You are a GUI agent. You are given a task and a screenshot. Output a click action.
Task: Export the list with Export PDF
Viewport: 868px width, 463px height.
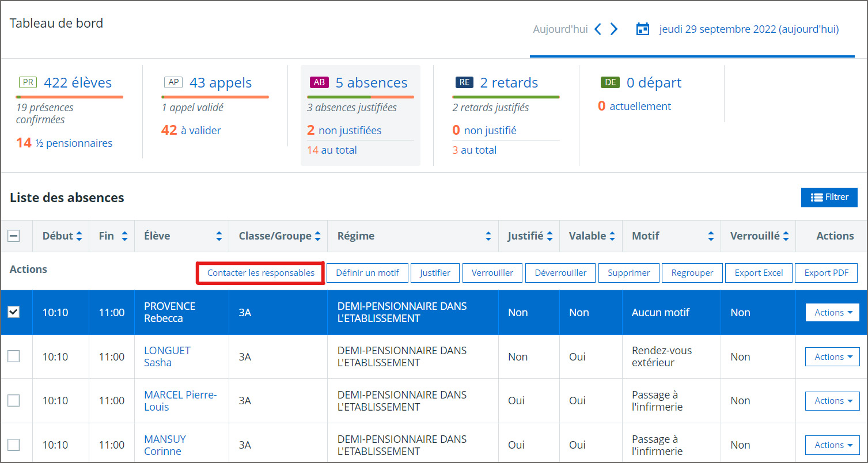coord(826,273)
